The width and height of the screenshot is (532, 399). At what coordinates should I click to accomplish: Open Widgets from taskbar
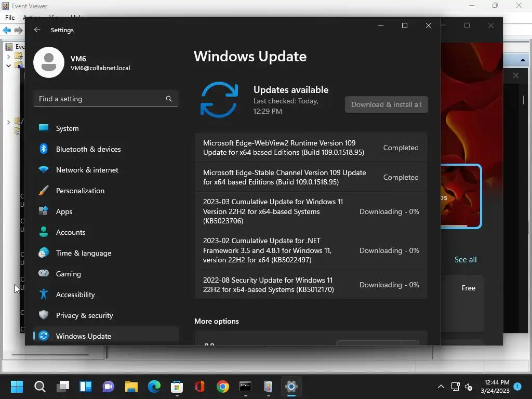click(x=86, y=387)
